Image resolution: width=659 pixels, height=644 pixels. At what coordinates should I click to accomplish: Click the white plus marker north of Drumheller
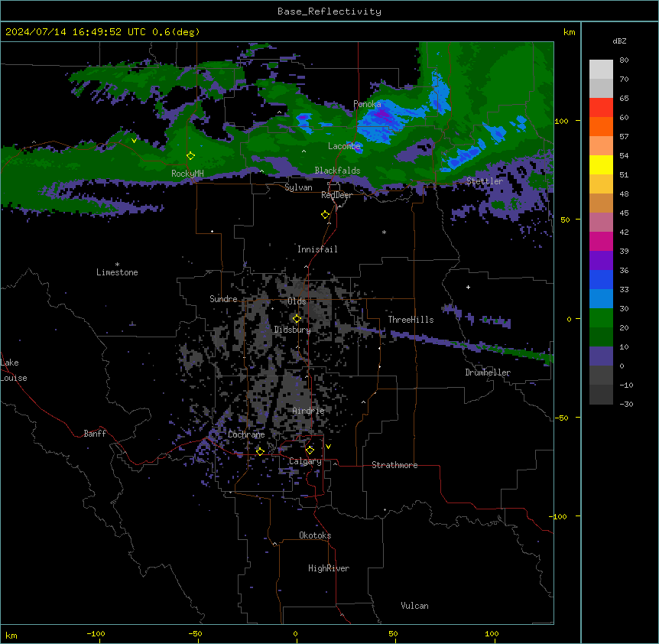click(468, 287)
